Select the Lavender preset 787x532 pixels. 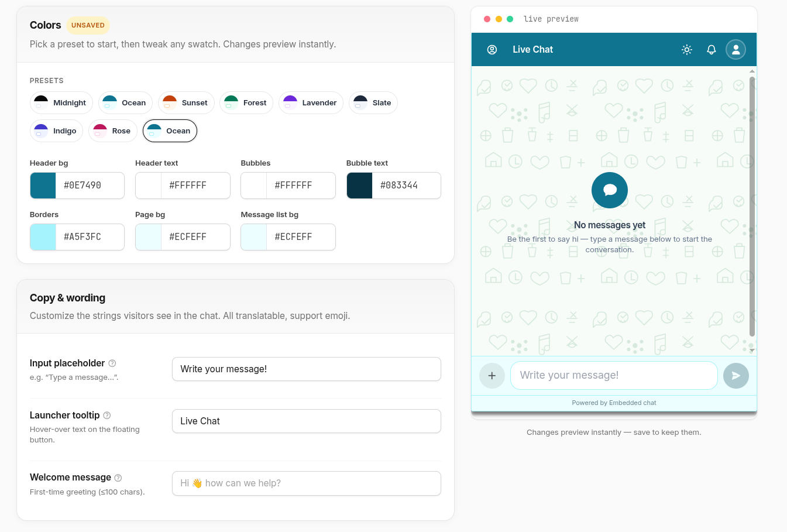pyautogui.click(x=311, y=103)
